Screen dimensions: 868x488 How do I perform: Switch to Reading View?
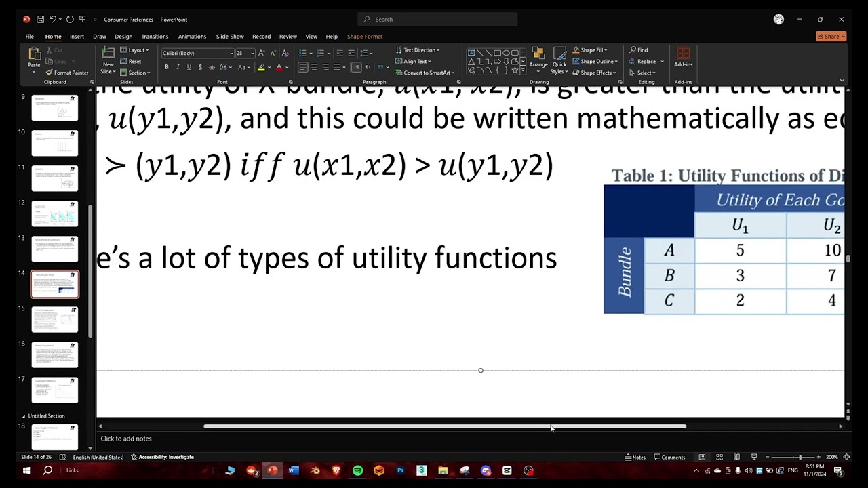coord(736,457)
